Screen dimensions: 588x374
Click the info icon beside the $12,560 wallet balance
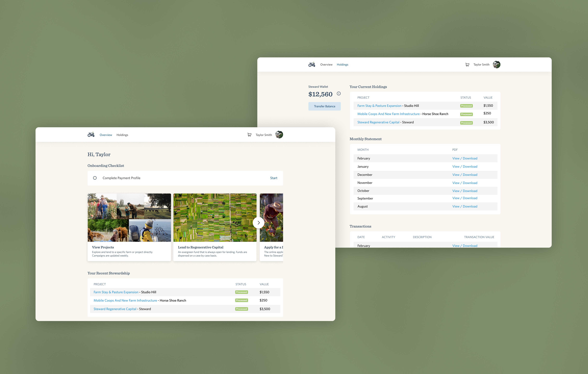(x=339, y=93)
